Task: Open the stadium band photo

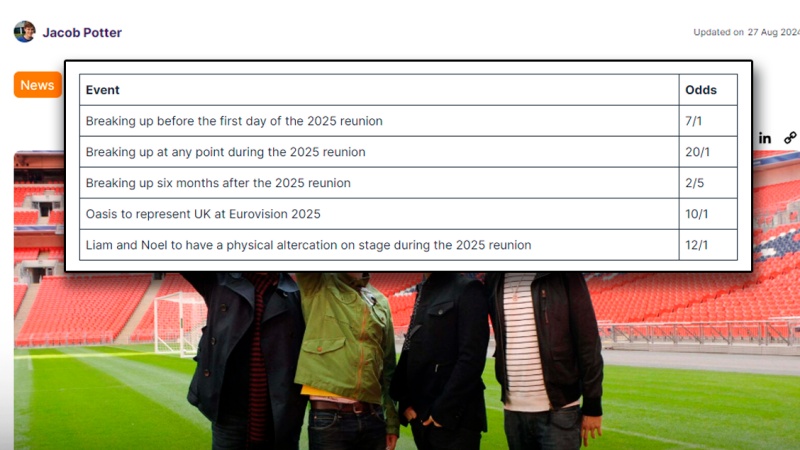Action: coord(407,357)
